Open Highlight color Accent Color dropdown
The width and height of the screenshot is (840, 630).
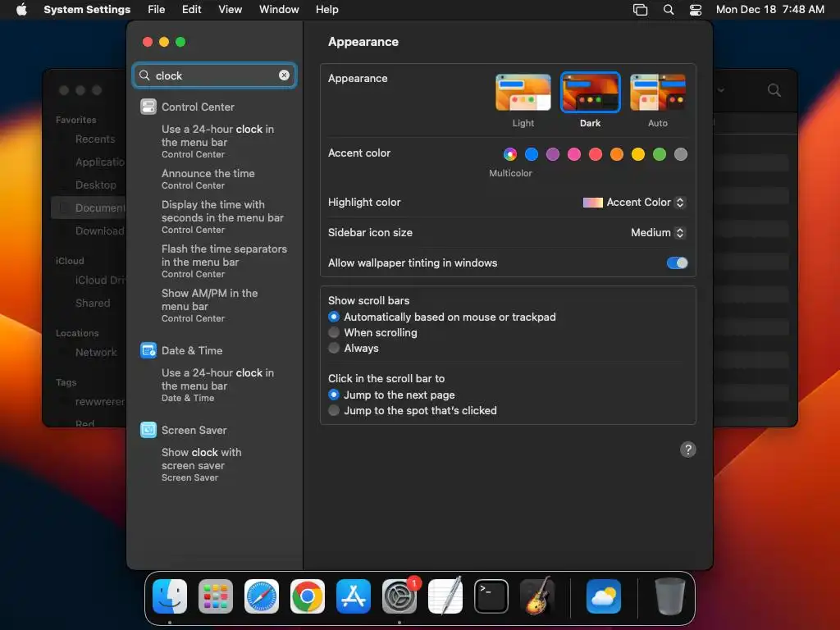coord(634,203)
